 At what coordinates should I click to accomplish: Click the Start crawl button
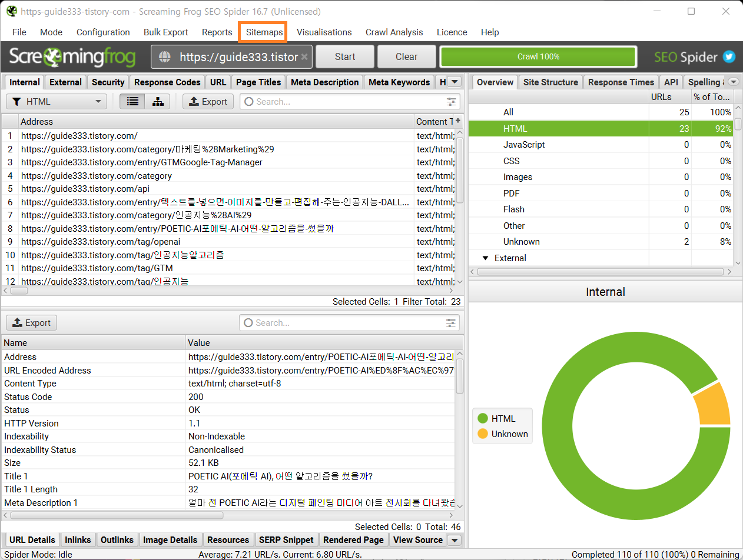[x=345, y=57]
